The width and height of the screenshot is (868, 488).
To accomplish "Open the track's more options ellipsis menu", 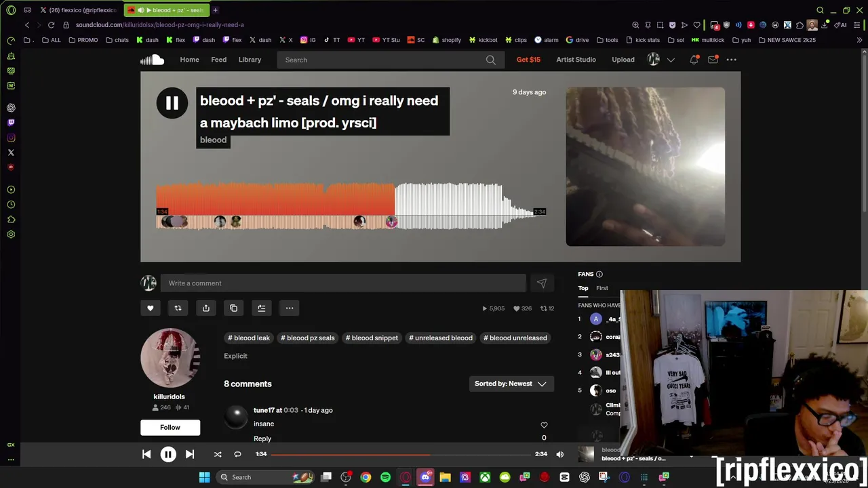I will pos(290,308).
